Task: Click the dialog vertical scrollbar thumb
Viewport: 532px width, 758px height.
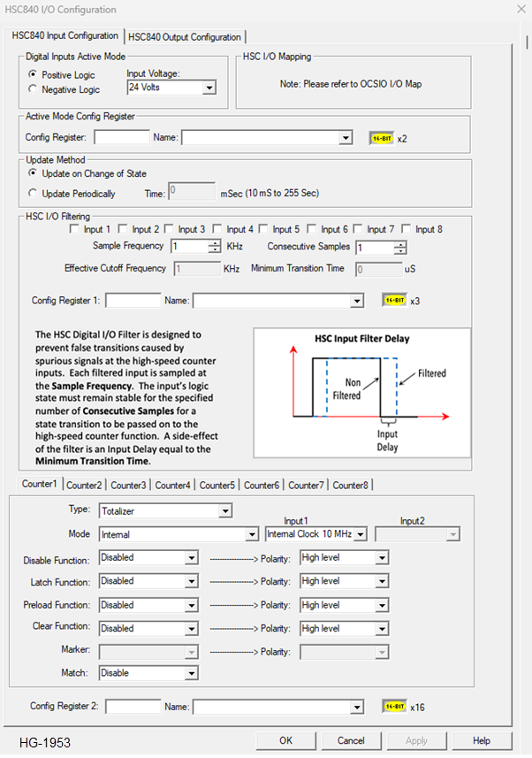Action: [x=528, y=41]
